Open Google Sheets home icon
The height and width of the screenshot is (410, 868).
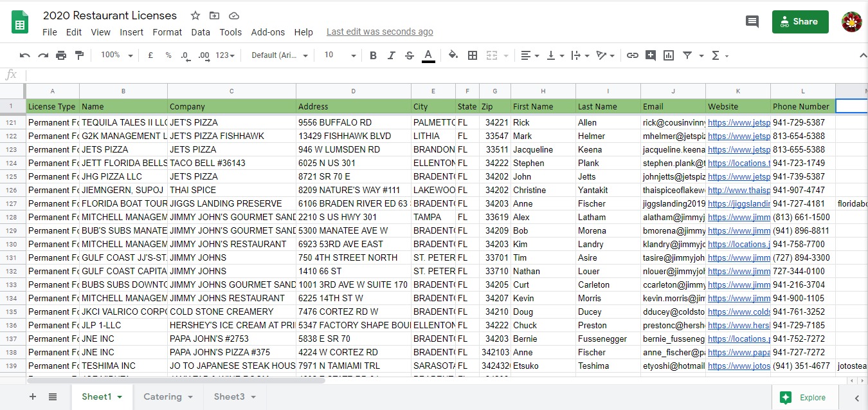pyautogui.click(x=19, y=23)
